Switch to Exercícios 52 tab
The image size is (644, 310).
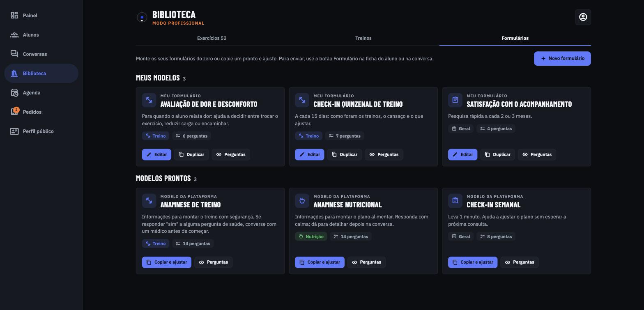coord(212,38)
